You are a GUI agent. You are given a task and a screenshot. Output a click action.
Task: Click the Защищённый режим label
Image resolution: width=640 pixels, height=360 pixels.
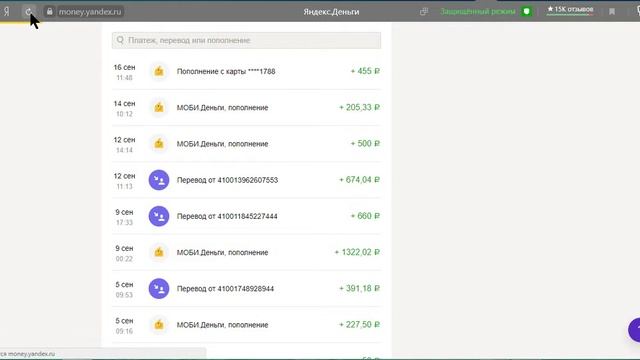pyautogui.click(x=478, y=11)
